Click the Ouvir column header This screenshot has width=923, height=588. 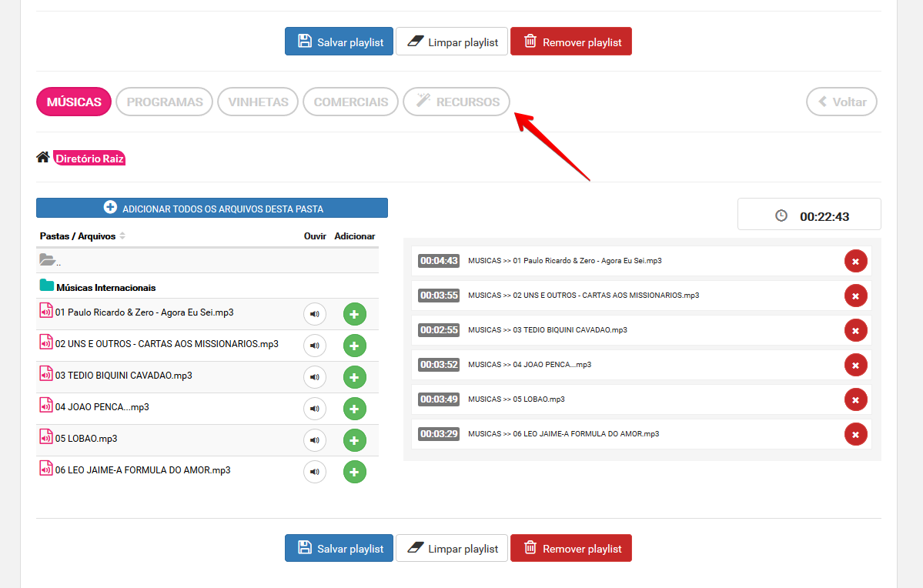click(x=315, y=236)
